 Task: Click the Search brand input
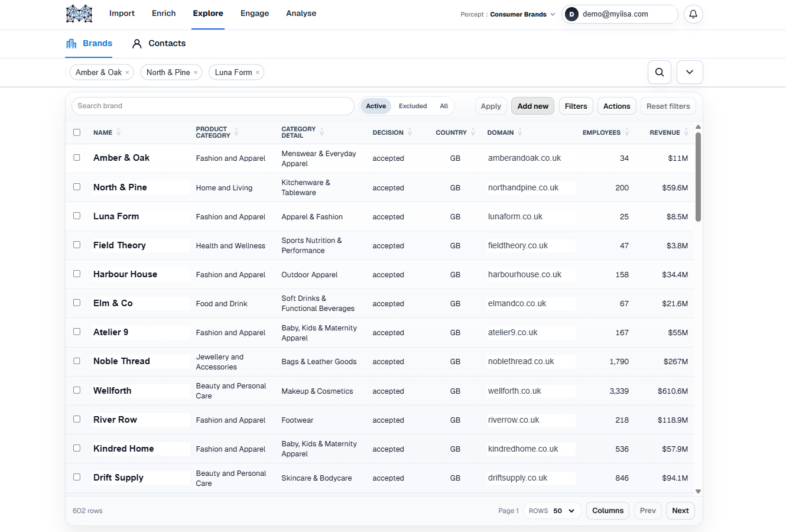point(213,106)
